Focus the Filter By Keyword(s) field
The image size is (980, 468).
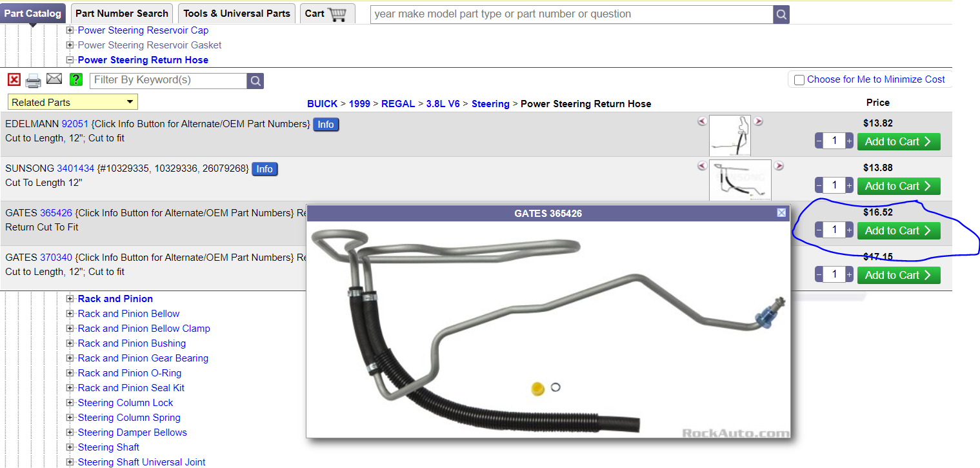[168, 81]
